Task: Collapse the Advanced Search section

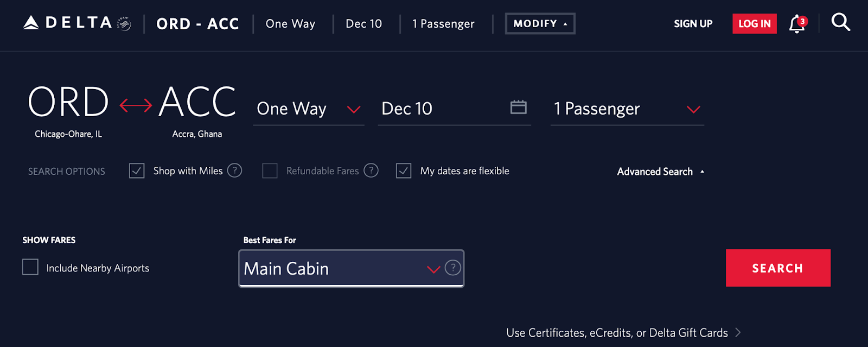Action: pos(660,172)
